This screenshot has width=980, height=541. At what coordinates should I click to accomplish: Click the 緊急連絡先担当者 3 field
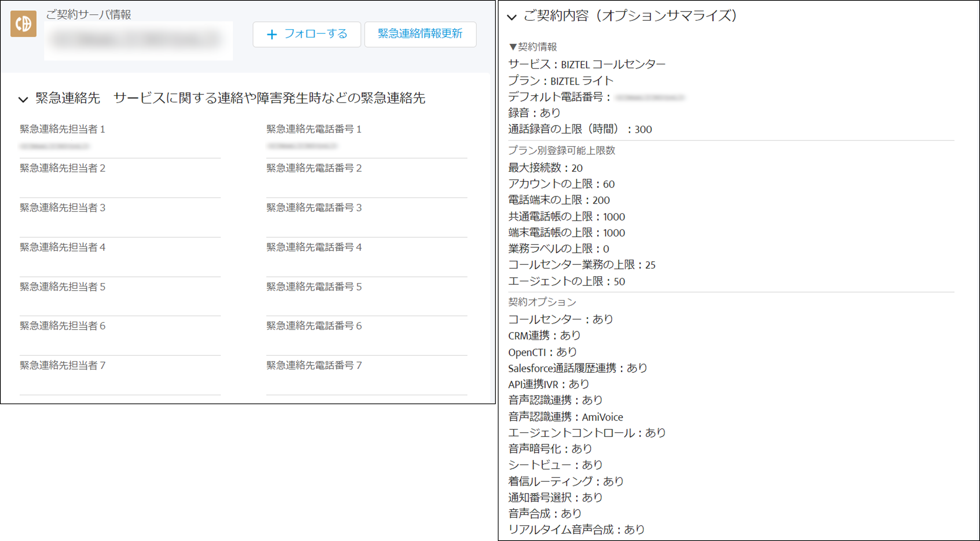120,219
